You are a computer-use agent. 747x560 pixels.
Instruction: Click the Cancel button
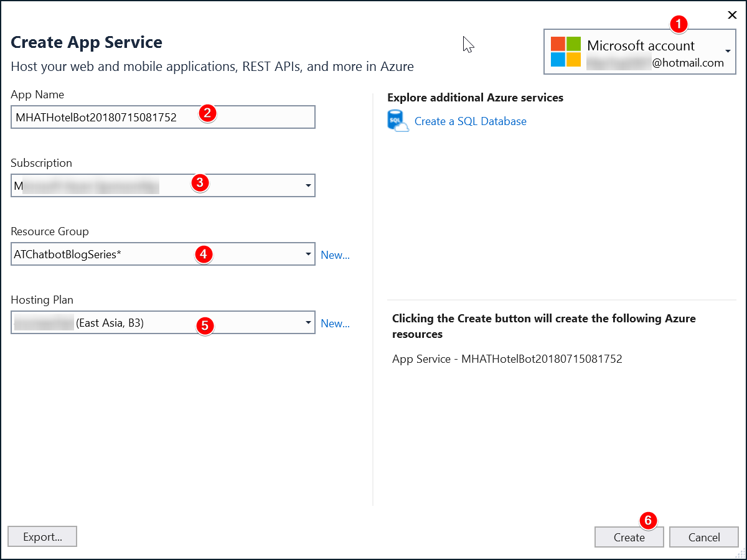704,537
